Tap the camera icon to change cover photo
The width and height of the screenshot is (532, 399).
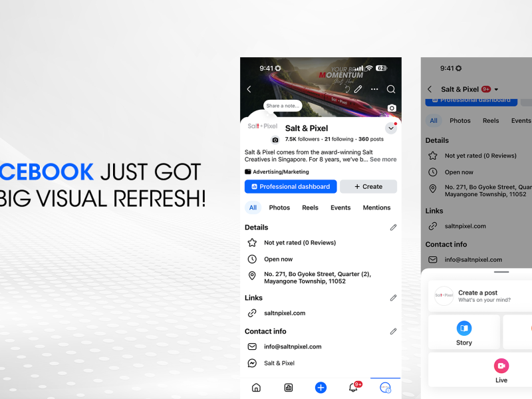click(x=392, y=108)
